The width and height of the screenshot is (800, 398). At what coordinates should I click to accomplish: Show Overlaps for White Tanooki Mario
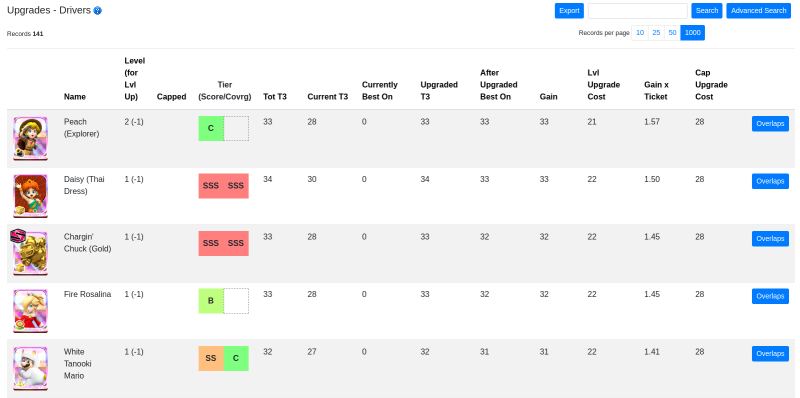tap(770, 354)
